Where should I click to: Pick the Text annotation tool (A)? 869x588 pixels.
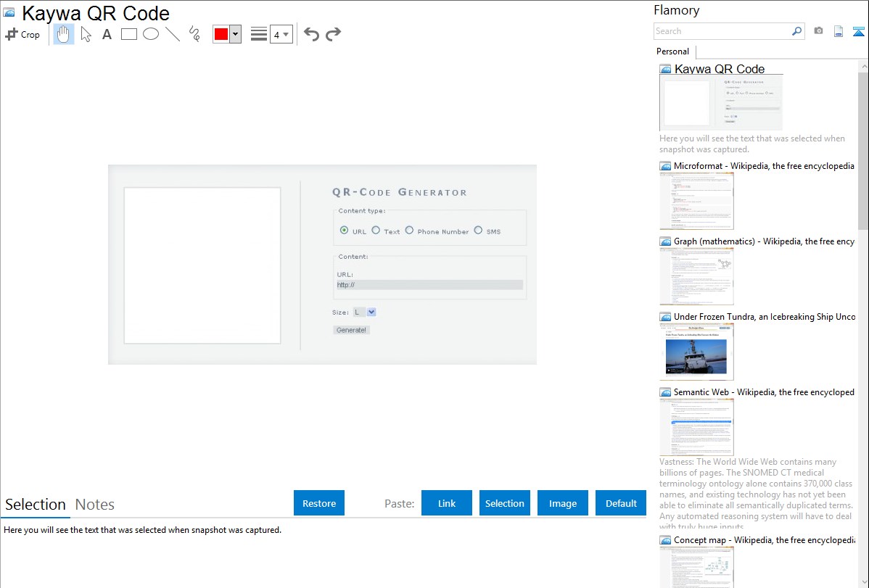tap(107, 34)
